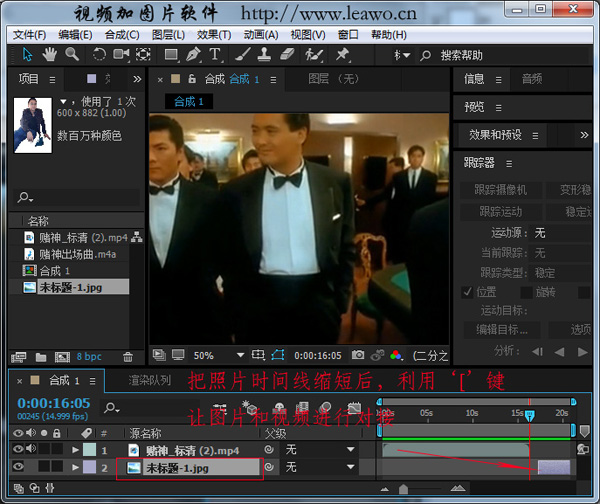600x504 pixels.
Task: Show channel and color management settings
Action: pyautogui.click(x=396, y=356)
